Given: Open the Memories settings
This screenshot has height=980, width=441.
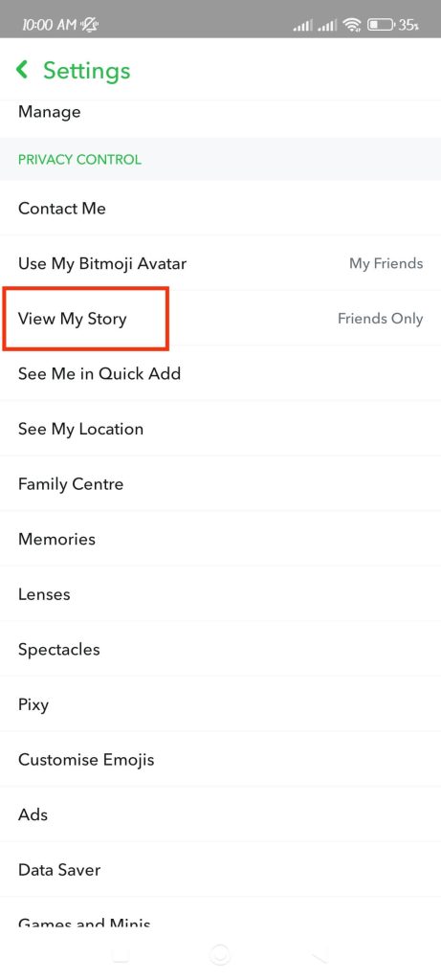Looking at the screenshot, I should (x=220, y=539).
